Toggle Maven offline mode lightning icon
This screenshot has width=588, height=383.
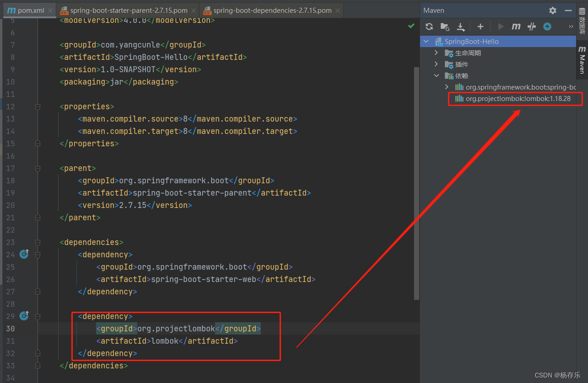click(x=547, y=27)
